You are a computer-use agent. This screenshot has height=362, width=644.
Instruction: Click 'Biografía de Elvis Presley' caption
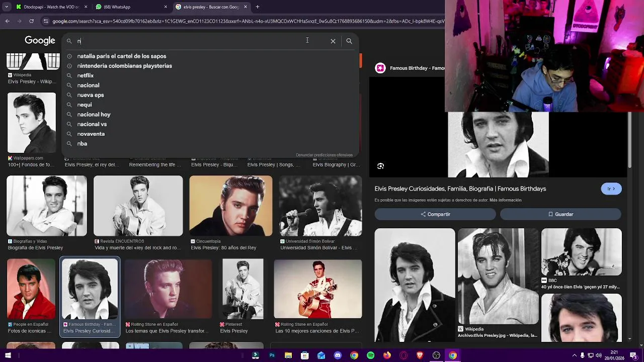coord(35,248)
